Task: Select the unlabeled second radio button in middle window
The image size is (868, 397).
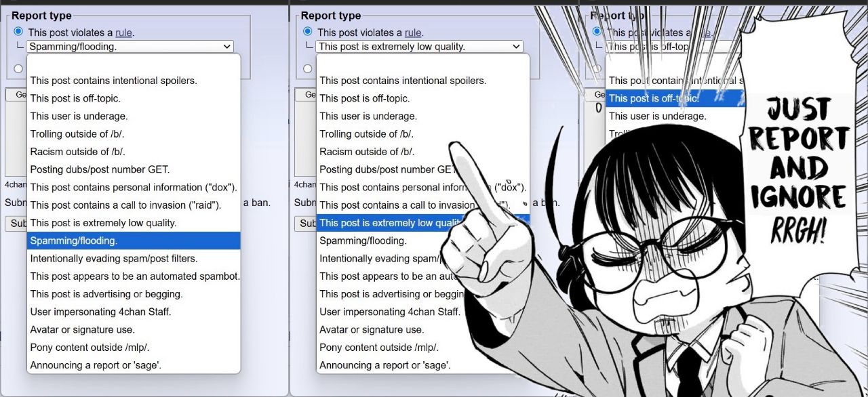Action: click(x=308, y=68)
